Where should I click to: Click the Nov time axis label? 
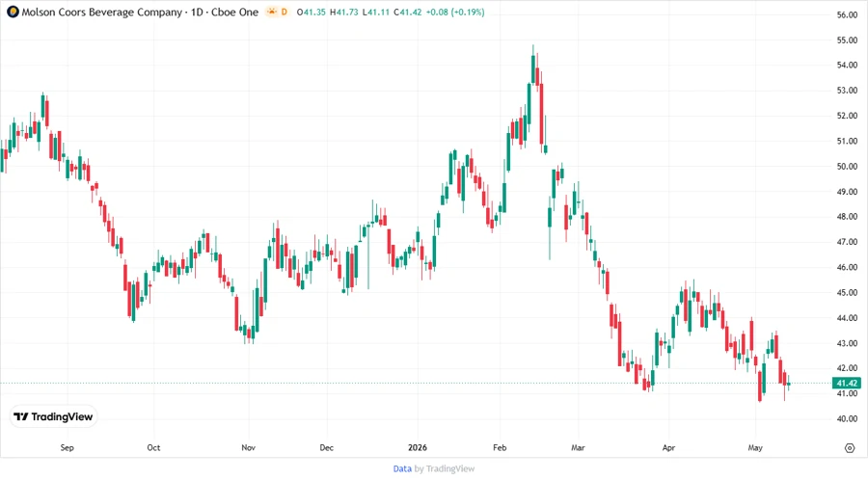(x=249, y=447)
